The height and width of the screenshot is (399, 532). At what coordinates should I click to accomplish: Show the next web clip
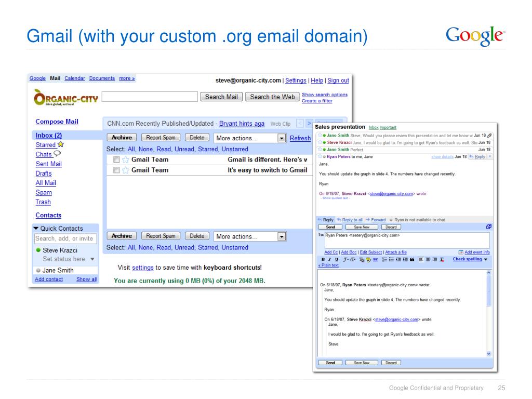[x=309, y=124]
